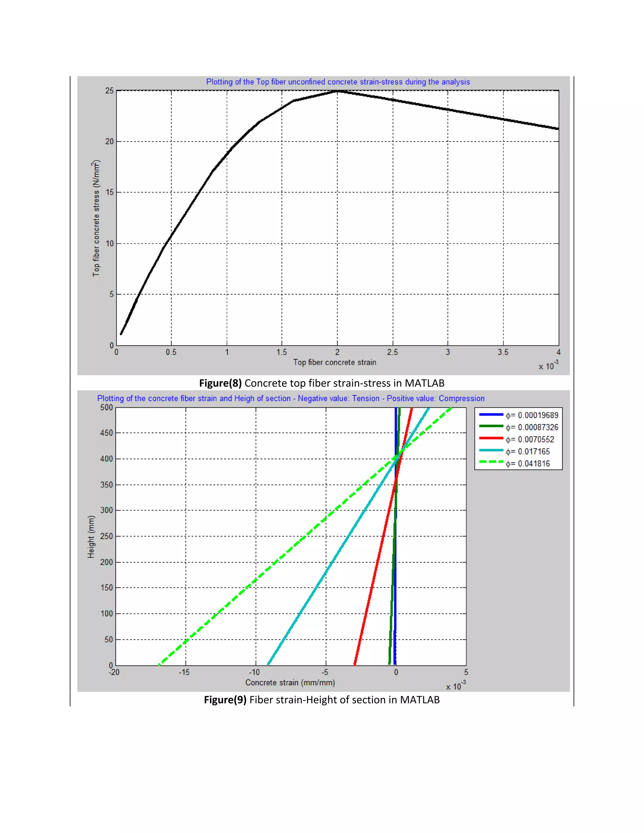Viewport: 644px width, 833px height.
Task: Click the y-axis tick label 25
Action: click(x=109, y=91)
